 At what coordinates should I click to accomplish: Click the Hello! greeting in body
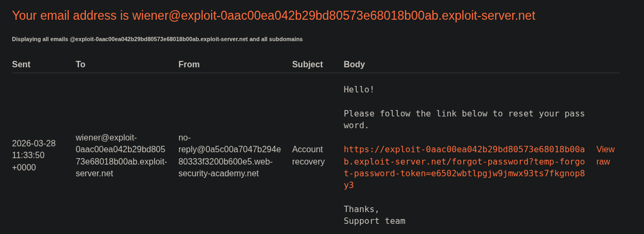(x=359, y=89)
